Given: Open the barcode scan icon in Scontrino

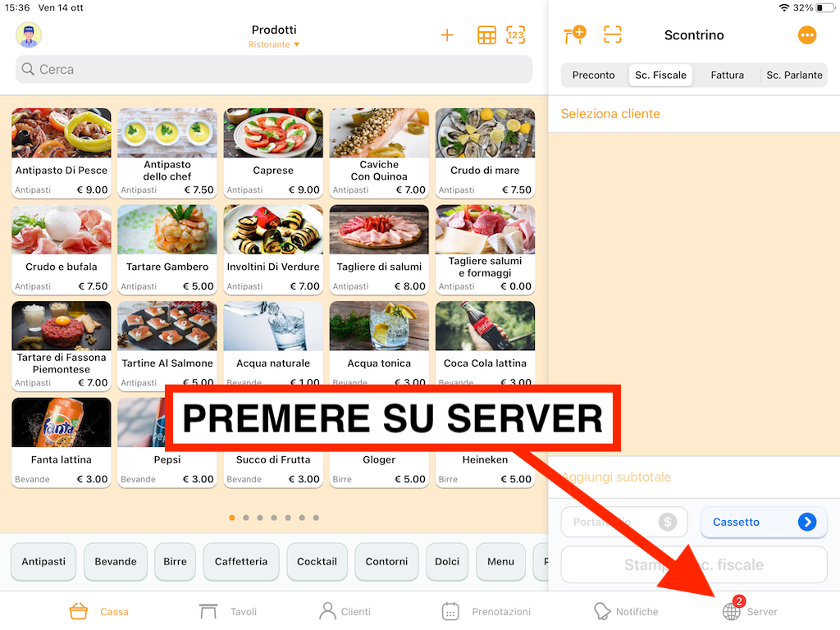Looking at the screenshot, I should 612,35.
